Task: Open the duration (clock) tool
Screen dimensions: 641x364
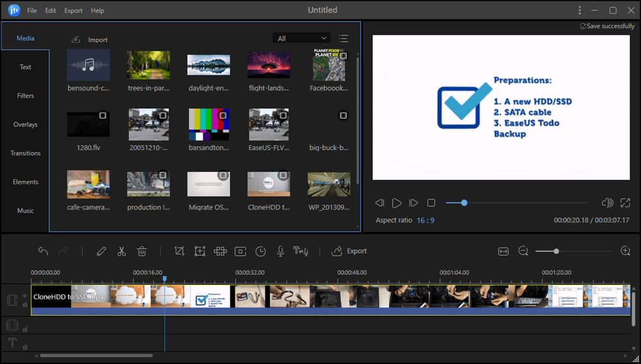Action: [260, 251]
